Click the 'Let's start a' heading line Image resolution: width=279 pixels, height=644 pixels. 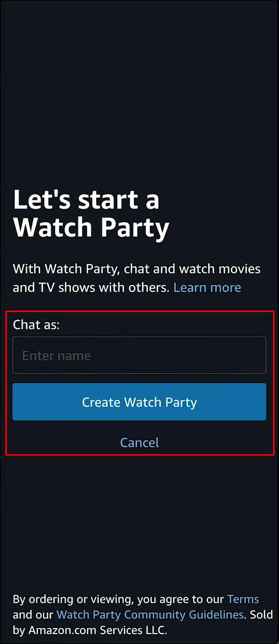(86, 200)
